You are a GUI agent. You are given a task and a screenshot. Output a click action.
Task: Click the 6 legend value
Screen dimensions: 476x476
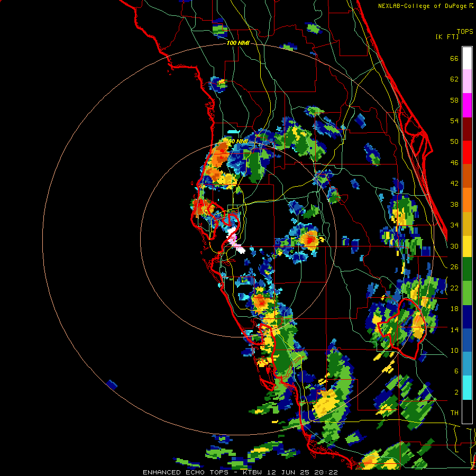tap(456, 371)
